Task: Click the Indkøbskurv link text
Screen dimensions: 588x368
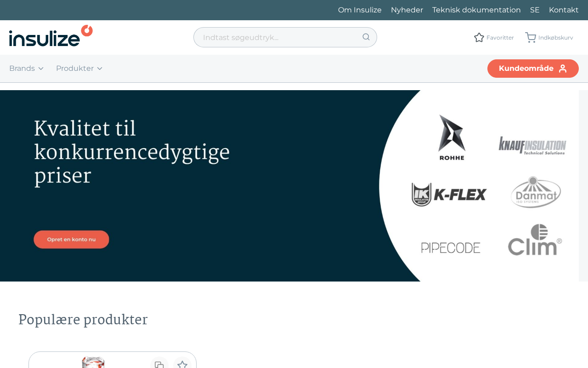Action: tap(556, 38)
